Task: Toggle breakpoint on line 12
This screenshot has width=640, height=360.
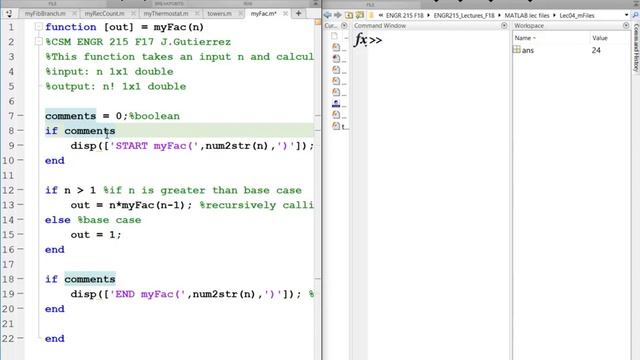Action: (20, 190)
